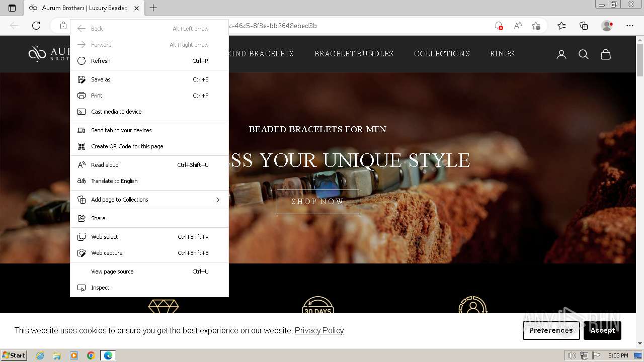Click cookie Preferences button

coord(551,330)
